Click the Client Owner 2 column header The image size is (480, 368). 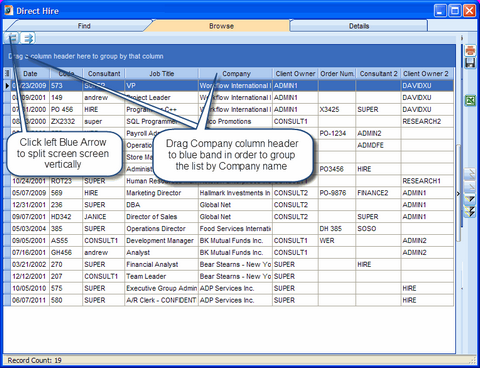click(427, 74)
